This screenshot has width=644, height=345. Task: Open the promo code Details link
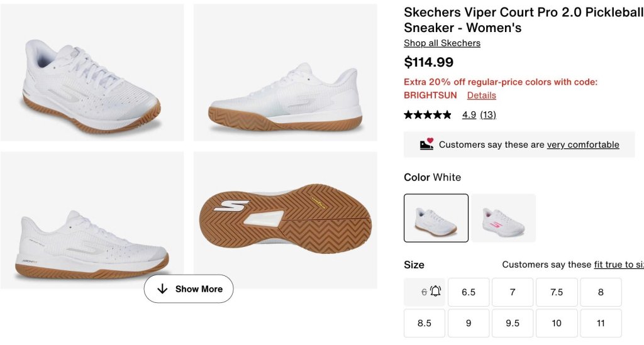point(482,96)
